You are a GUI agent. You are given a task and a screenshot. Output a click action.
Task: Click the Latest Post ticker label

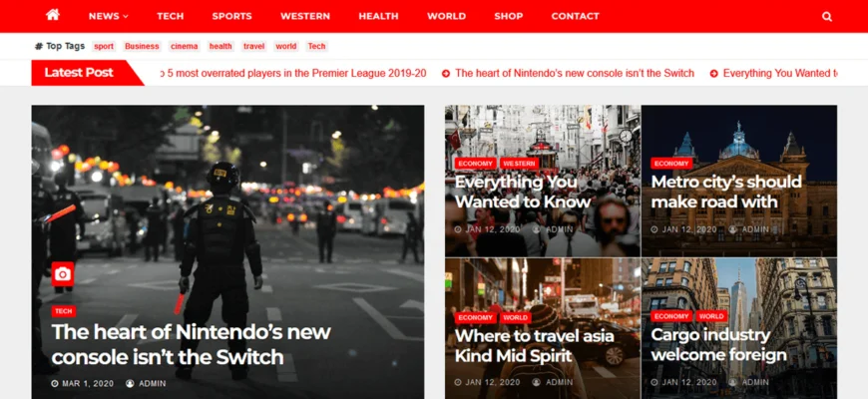point(79,73)
